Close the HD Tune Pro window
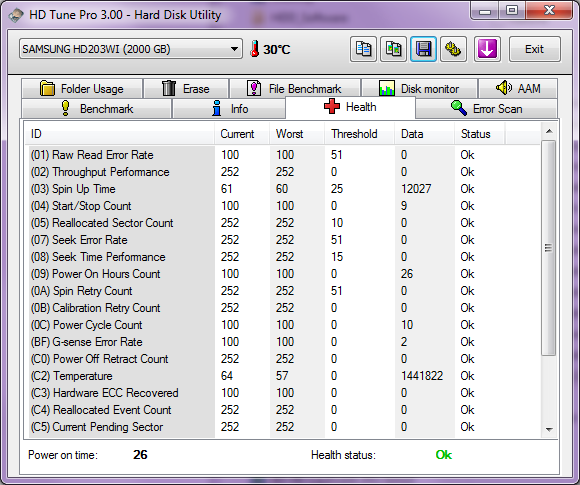Image resolution: width=580 pixels, height=485 pixels. tap(549, 10)
